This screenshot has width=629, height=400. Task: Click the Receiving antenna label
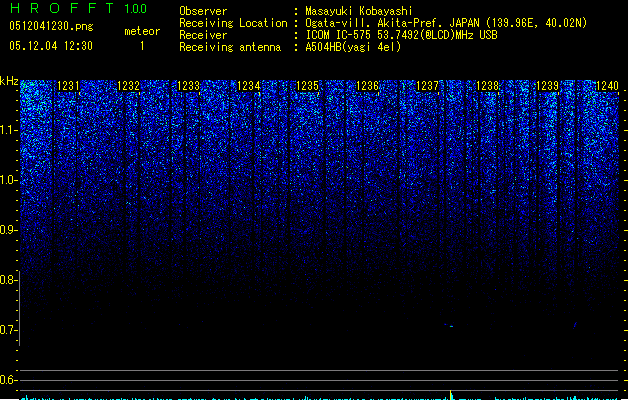tap(230, 47)
